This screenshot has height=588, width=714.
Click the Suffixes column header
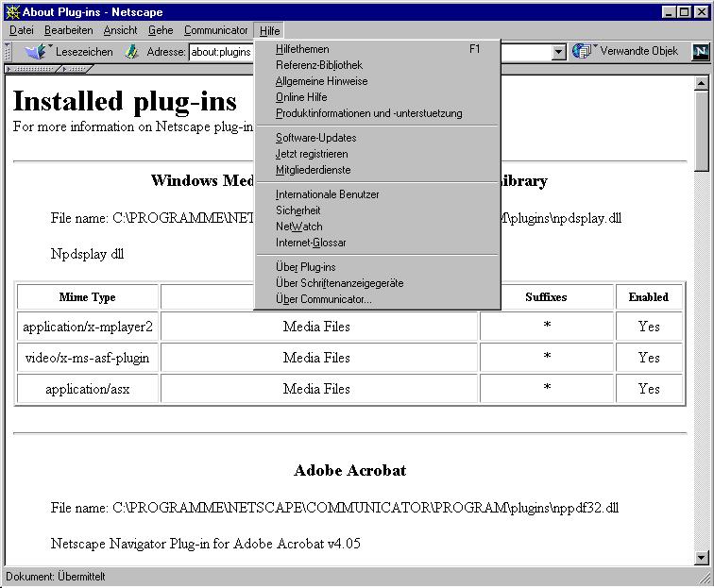point(546,297)
